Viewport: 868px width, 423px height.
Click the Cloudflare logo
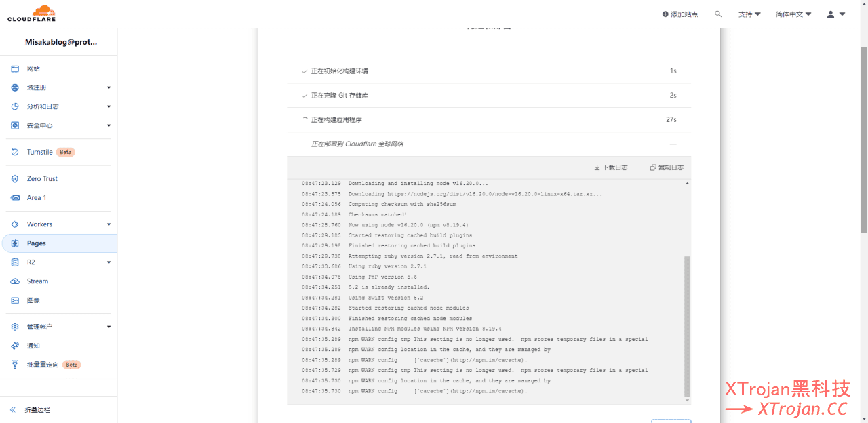point(31,12)
